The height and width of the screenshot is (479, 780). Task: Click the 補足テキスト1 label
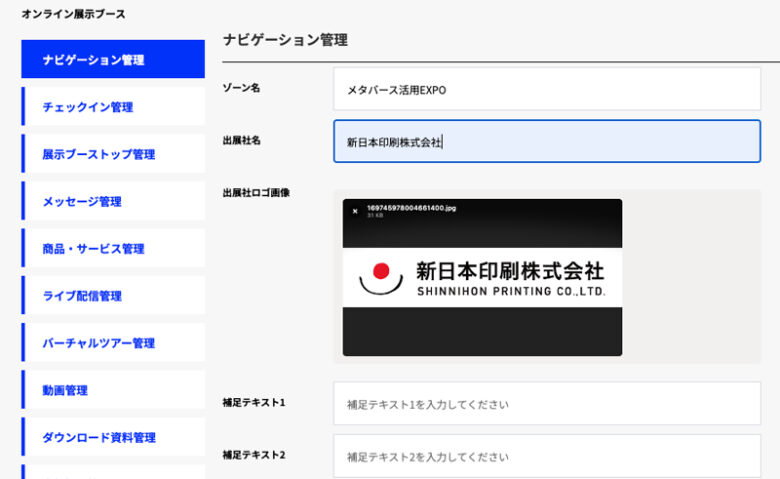click(254, 402)
